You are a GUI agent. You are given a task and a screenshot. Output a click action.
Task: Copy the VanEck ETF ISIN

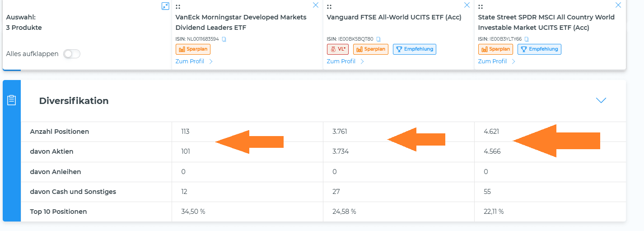[x=224, y=39]
